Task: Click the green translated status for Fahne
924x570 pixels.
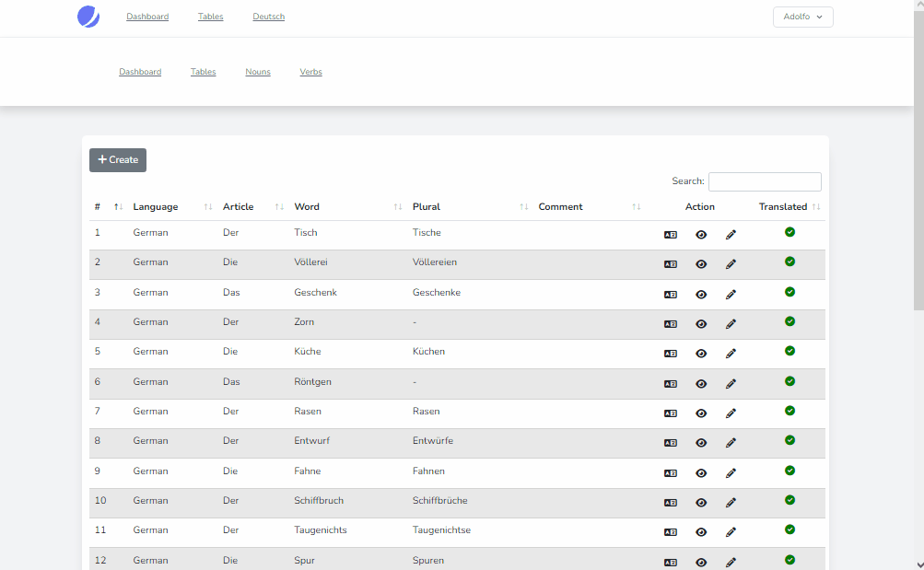Action: click(x=789, y=471)
